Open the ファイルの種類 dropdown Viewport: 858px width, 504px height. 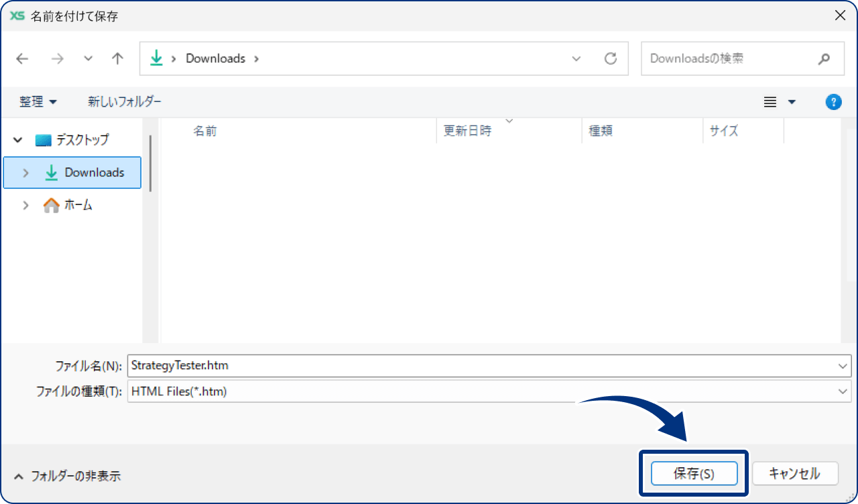(842, 391)
